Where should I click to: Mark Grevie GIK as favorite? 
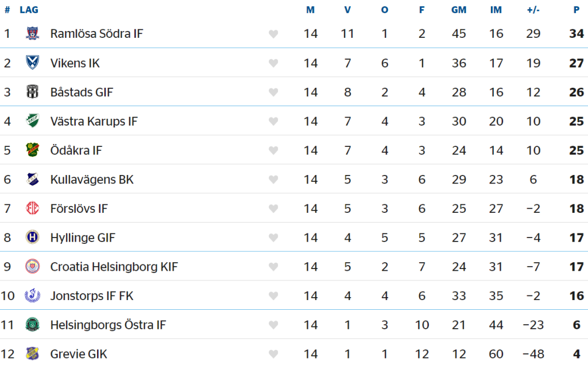click(273, 355)
